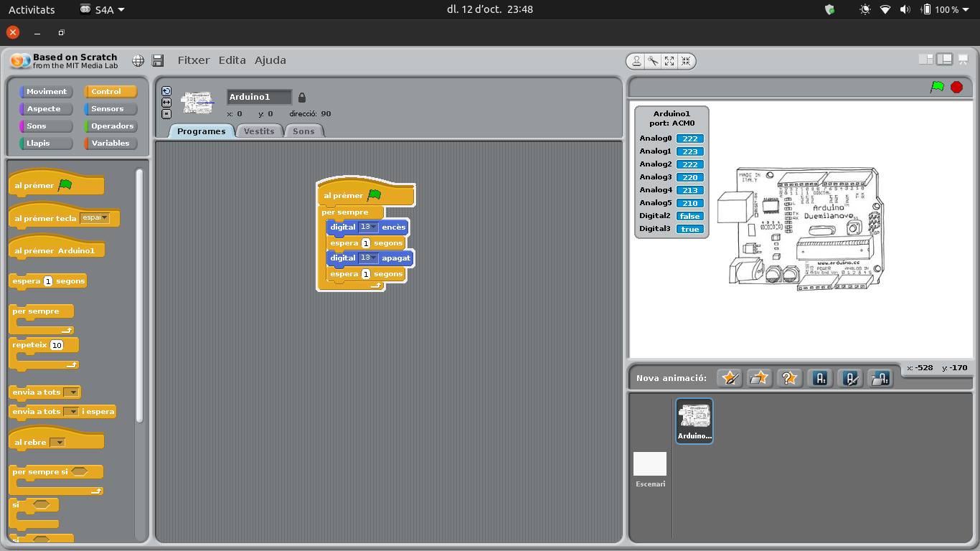
Task: Click the Arduino board sprite icon in header
Action: [x=198, y=103]
